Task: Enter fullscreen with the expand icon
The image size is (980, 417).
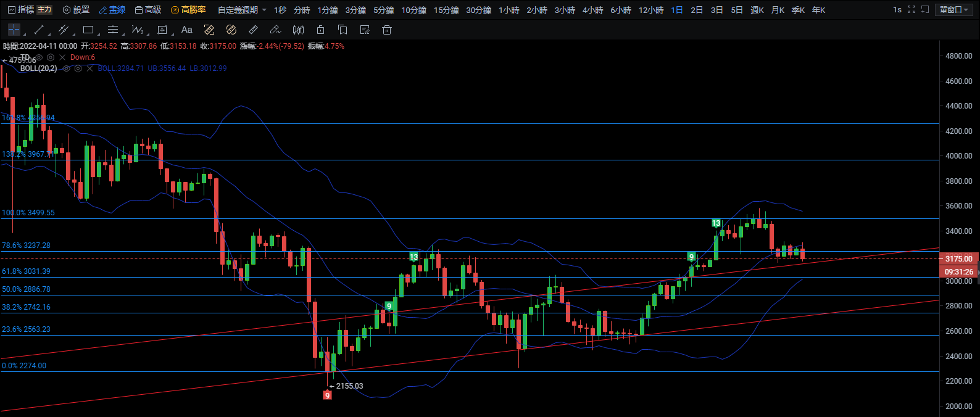Action: point(911,10)
